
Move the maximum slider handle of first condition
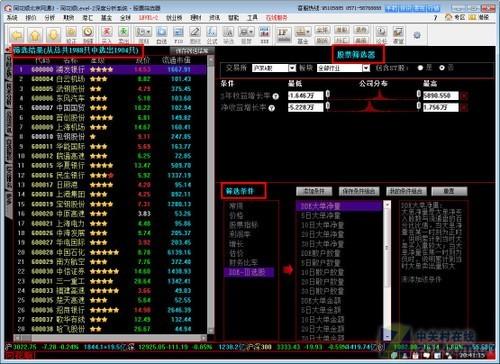tap(419, 94)
